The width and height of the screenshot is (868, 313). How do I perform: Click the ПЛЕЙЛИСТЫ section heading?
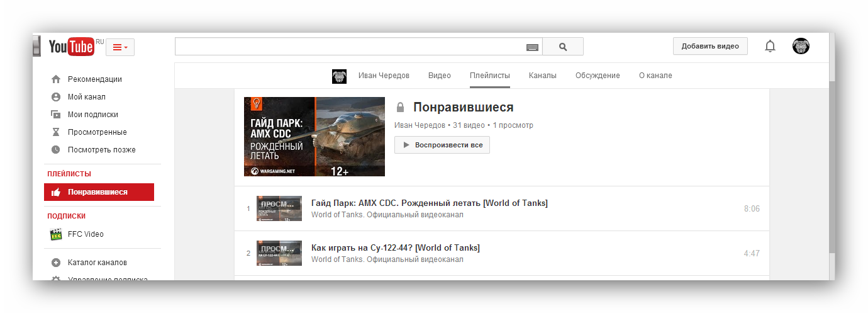[x=69, y=174]
